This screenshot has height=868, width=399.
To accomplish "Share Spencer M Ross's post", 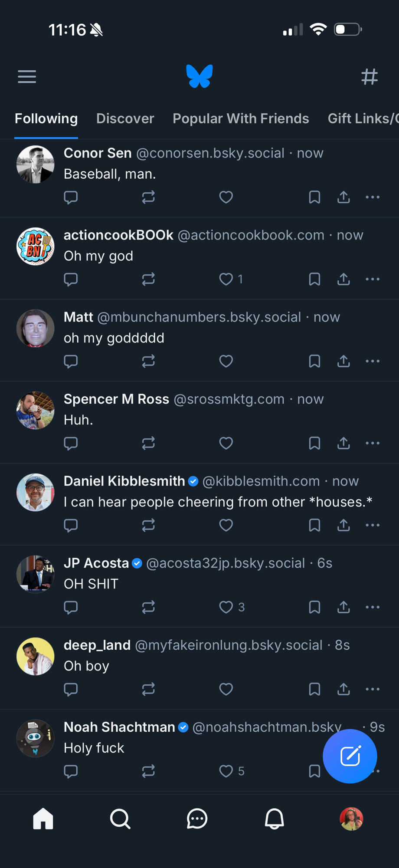I will pos(343,443).
